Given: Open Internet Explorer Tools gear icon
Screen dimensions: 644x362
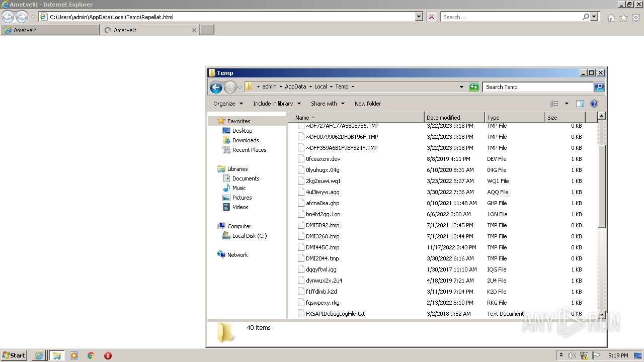Looking at the screenshot, I should [x=636, y=18].
